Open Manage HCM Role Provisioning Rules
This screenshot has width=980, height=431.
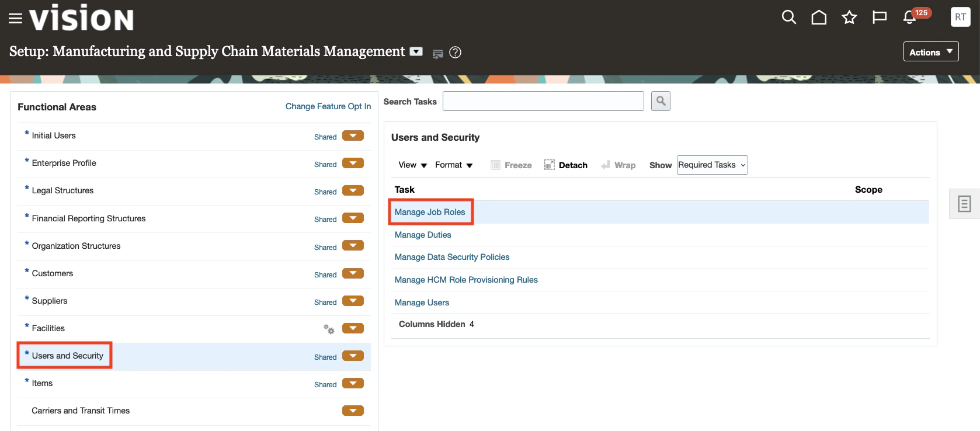(x=466, y=280)
